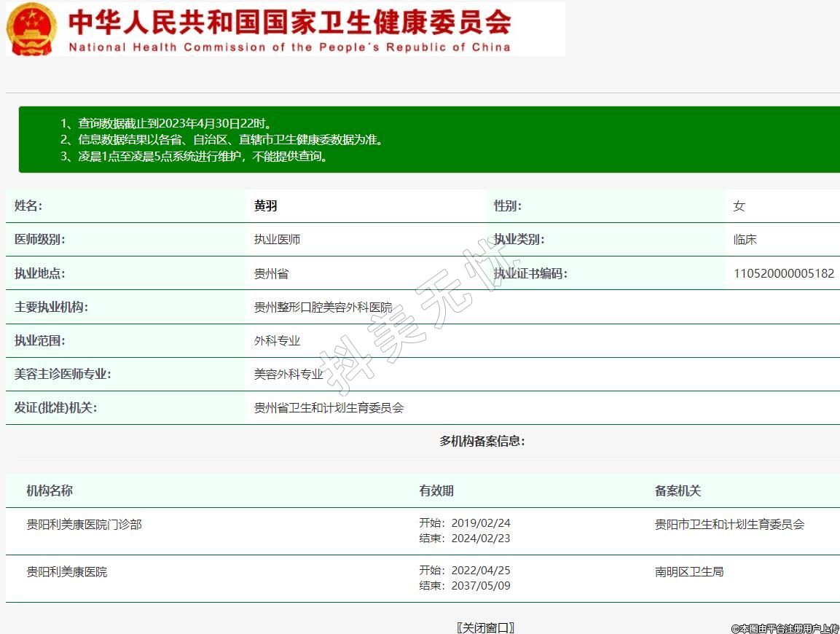Click the 备案机关 column header
840x634 pixels.
[678, 490]
